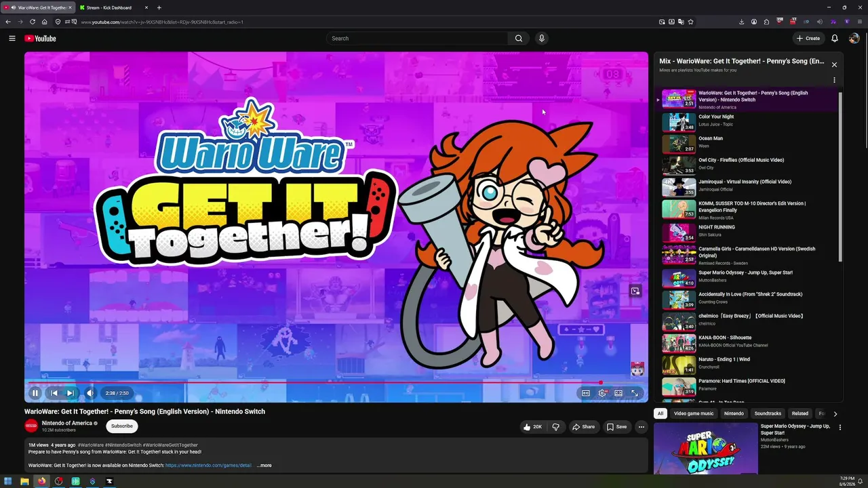This screenshot has width=868, height=488.
Task: Skip to the previous video
Action: pos(54,393)
